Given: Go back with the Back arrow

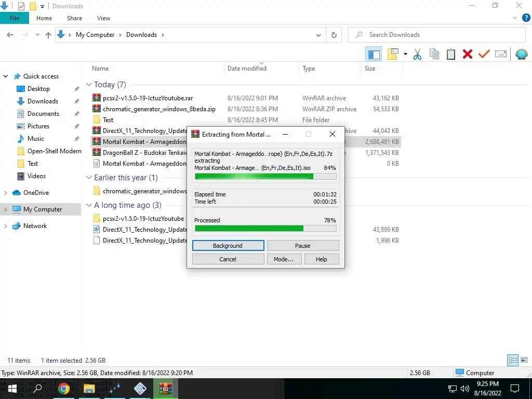Looking at the screenshot, I should pos(10,35).
